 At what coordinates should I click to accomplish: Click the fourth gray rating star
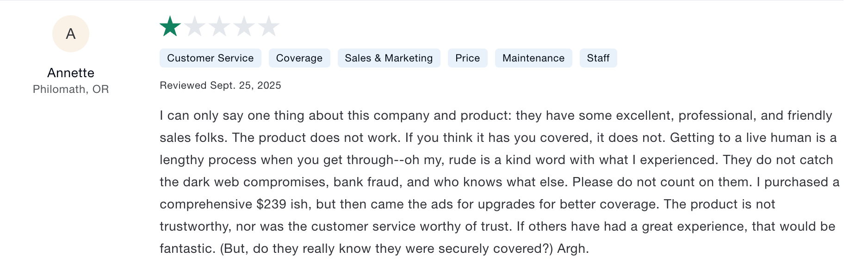point(244,26)
